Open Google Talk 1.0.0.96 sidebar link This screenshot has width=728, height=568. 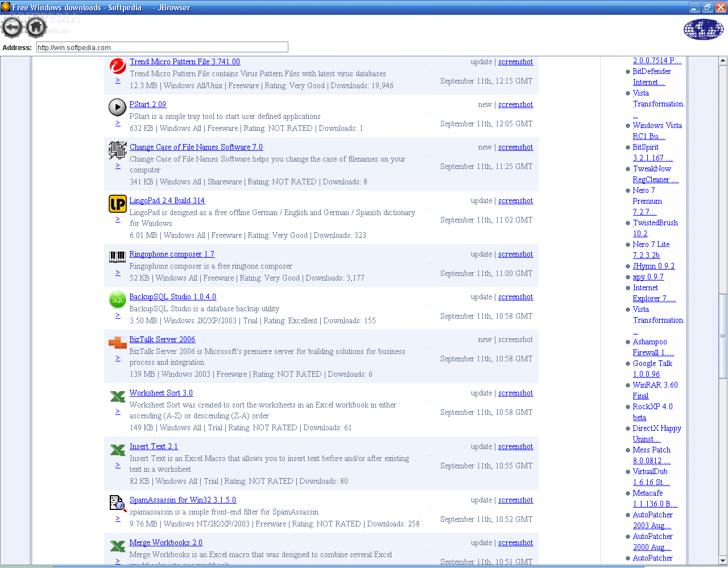(652, 369)
